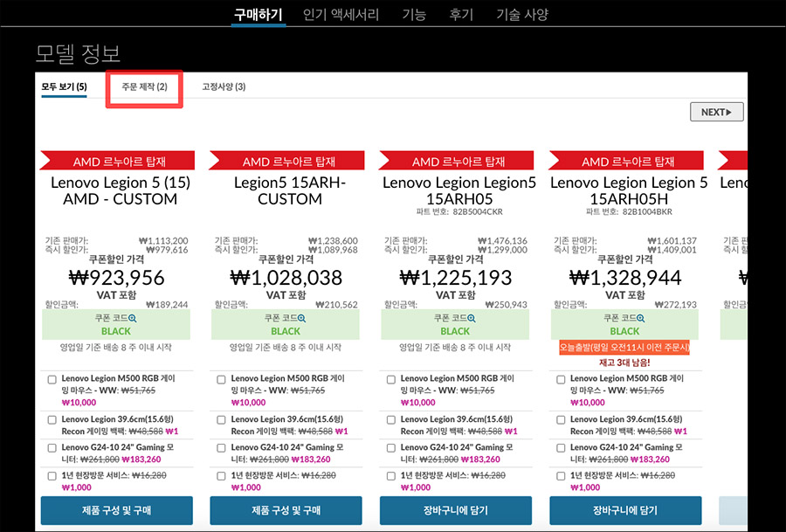Click the 모델 정보 heading

[79, 53]
